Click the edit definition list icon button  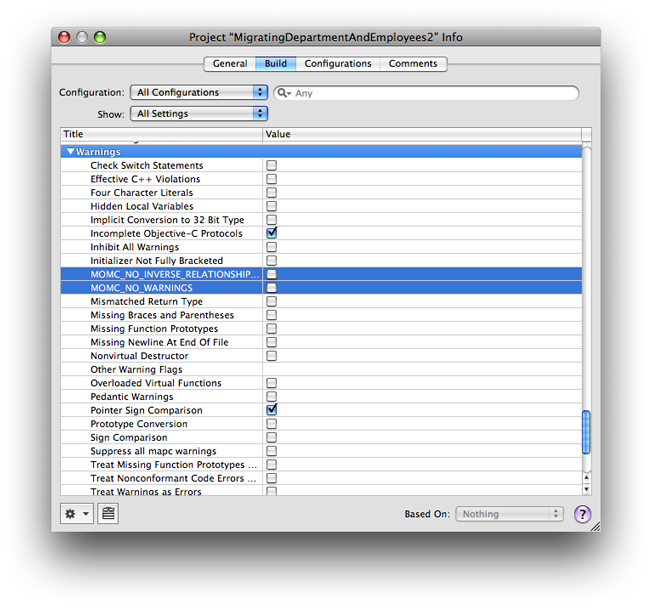108,513
